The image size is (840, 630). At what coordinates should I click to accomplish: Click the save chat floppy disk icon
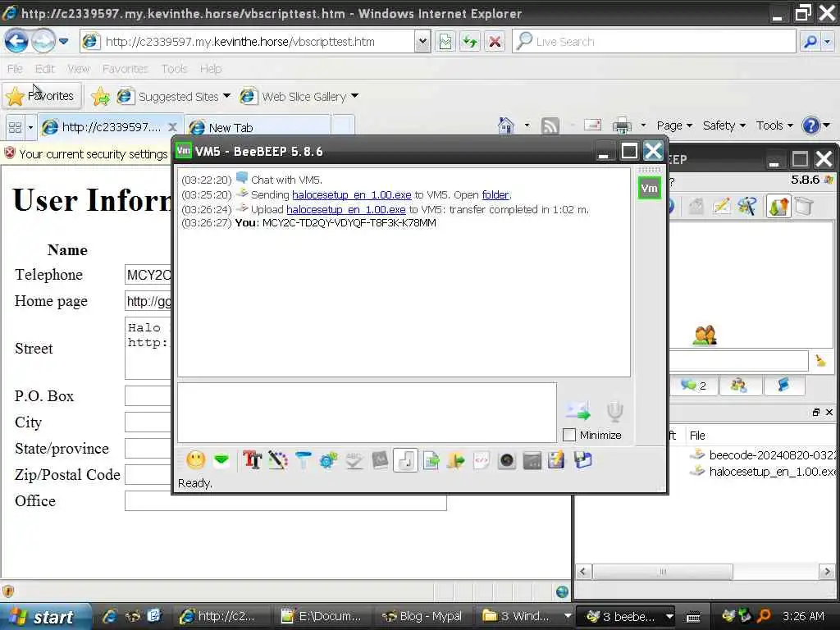[x=583, y=460]
